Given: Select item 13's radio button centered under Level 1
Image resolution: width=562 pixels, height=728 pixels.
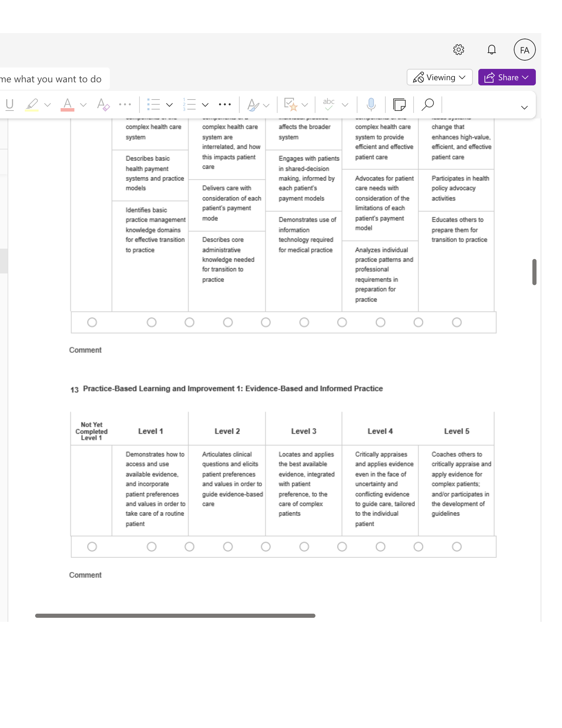Looking at the screenshot, I should 152,547.
